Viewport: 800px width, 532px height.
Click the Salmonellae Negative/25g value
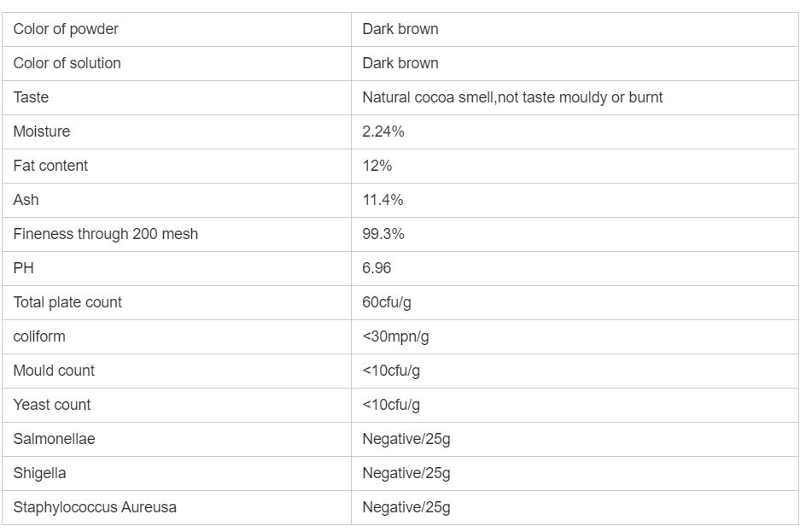coord(406,439)
